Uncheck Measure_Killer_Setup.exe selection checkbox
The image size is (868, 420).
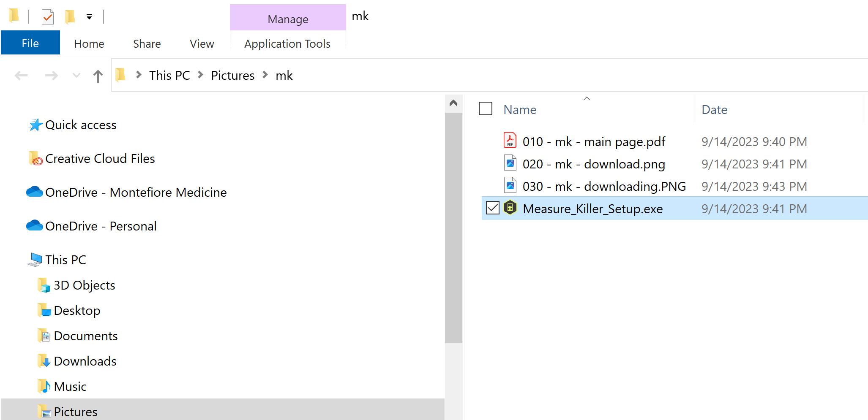(x=492, y=208)
